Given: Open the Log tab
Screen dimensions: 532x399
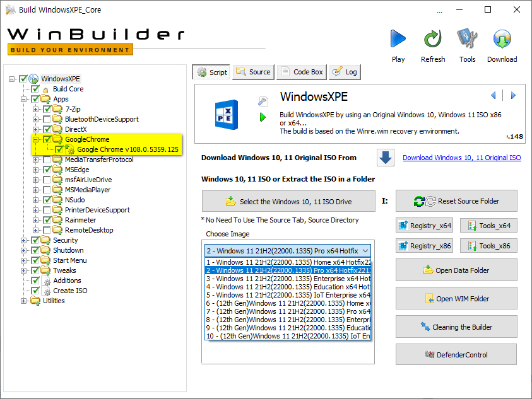Looking at the screenshot, I should pos(345,72).
